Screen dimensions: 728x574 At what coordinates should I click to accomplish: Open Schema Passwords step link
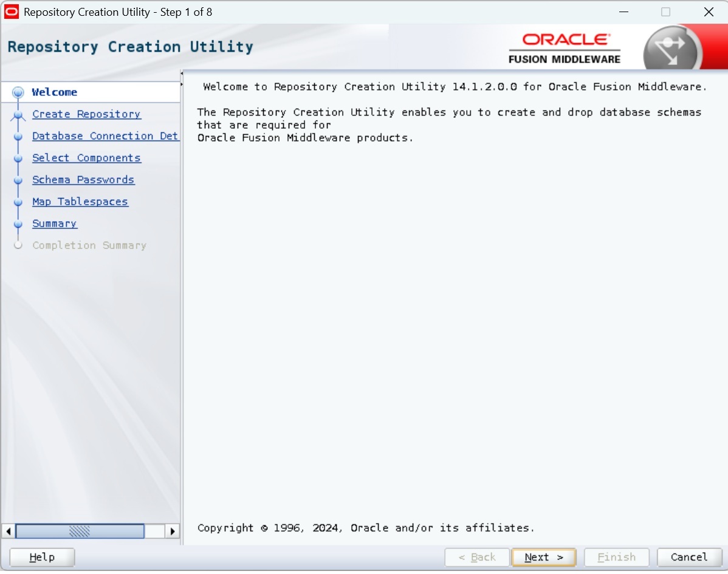coord(84,180)
